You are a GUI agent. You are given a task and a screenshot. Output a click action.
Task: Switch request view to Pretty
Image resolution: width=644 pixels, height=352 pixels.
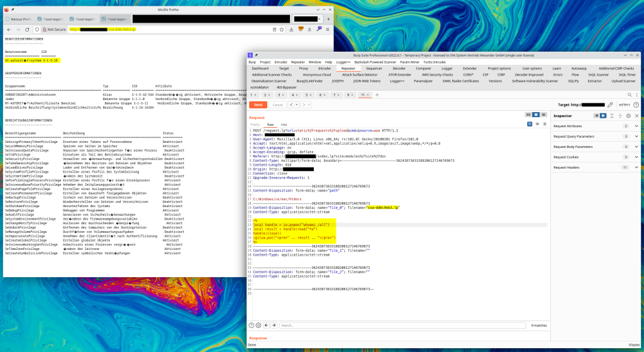tap(255, 125)
